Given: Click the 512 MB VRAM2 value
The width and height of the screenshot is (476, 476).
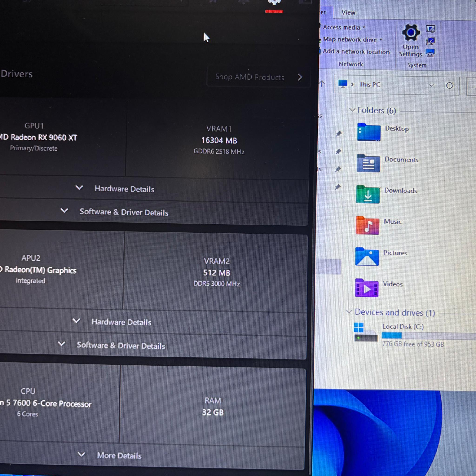Looking at the screenshot, I should (217, 273).
